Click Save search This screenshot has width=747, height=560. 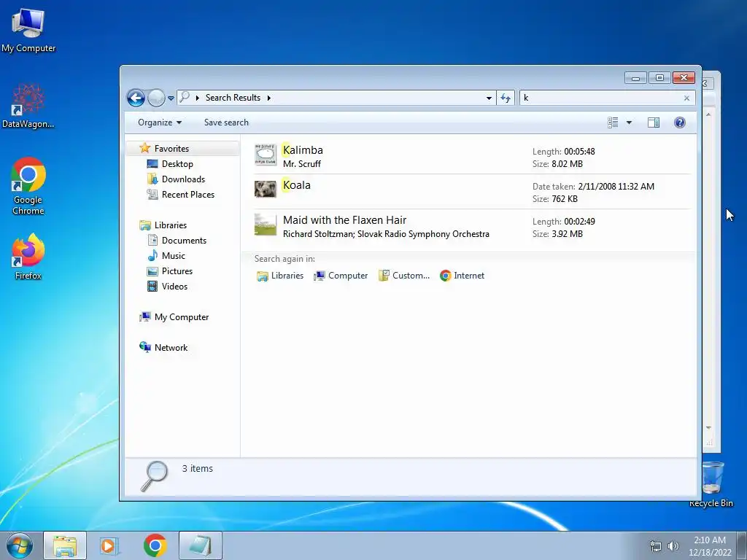[226, 122]
